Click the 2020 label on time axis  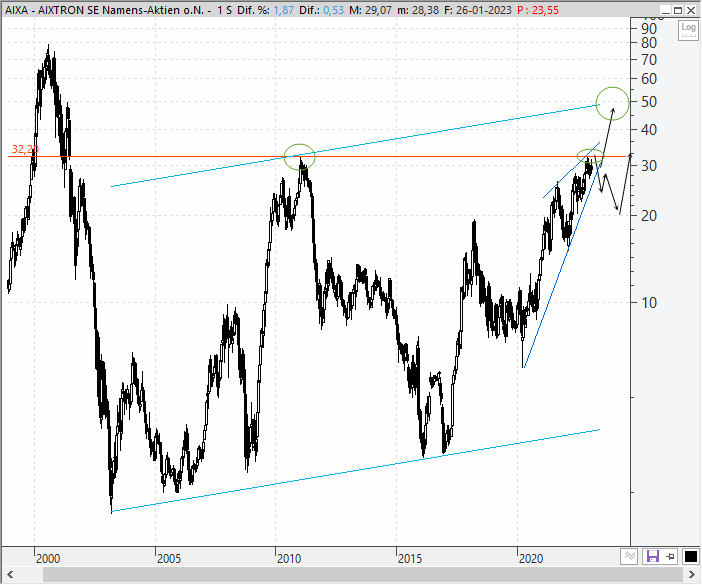[531, 559]
